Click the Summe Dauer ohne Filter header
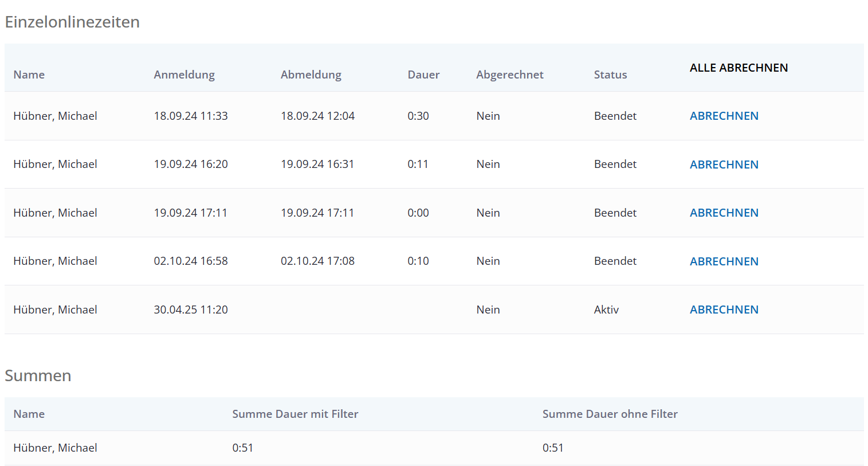Screen dimensions: 868x466 [x=610, y=414]
